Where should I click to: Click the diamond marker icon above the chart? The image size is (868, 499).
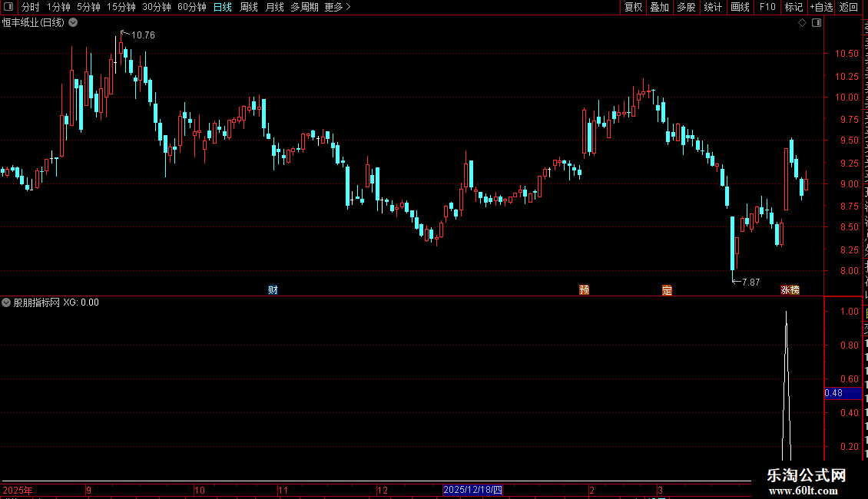802,23
